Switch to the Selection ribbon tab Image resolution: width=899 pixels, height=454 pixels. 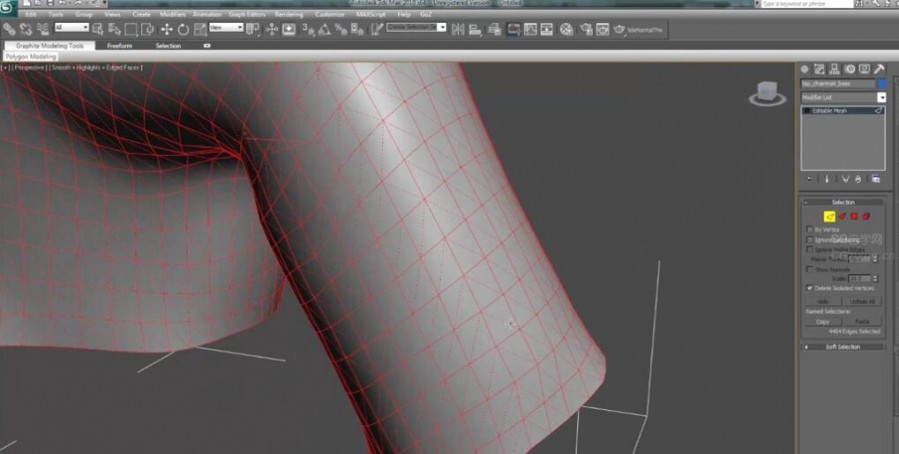coord(168,45)
